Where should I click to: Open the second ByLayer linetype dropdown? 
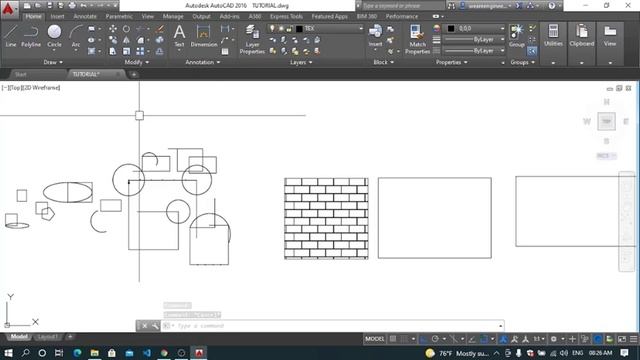point(474,51)
